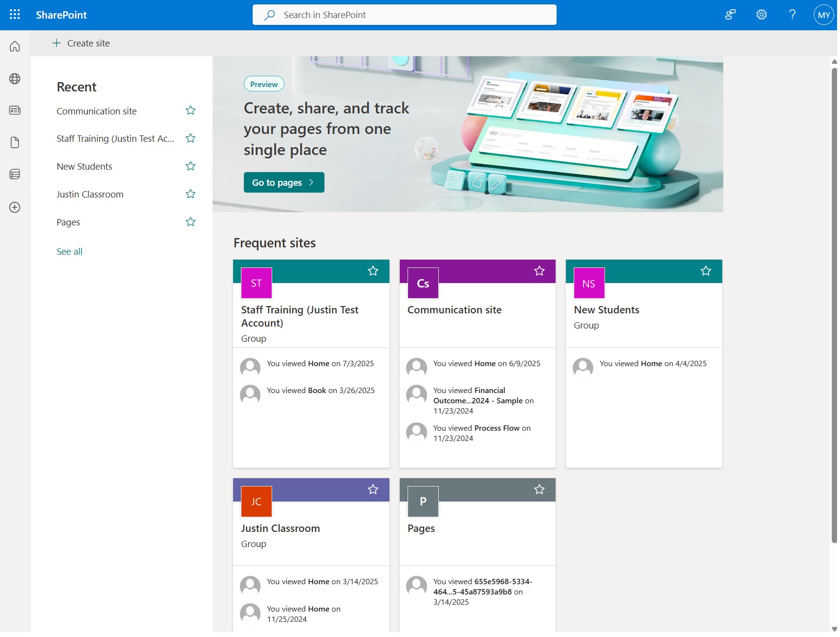Open News via the newspaper sidebar icon
Viewport: 840px width, 637px height.
[x=15, y=110]
